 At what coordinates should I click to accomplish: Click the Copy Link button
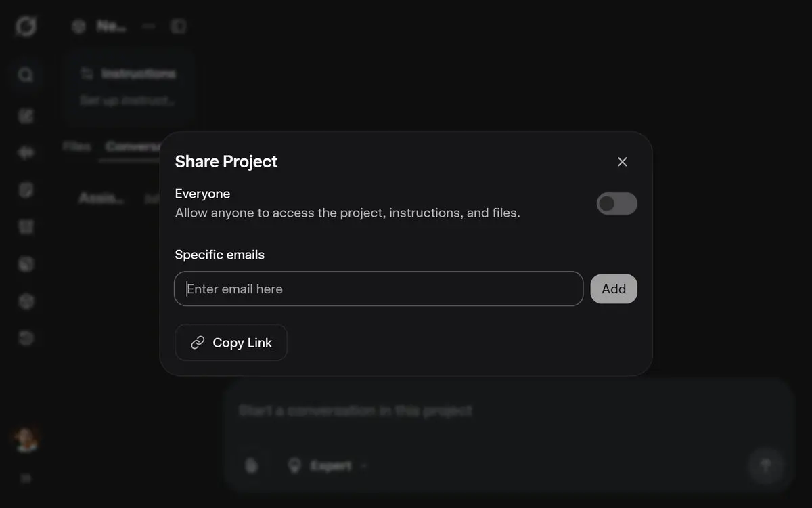point(231,343)
